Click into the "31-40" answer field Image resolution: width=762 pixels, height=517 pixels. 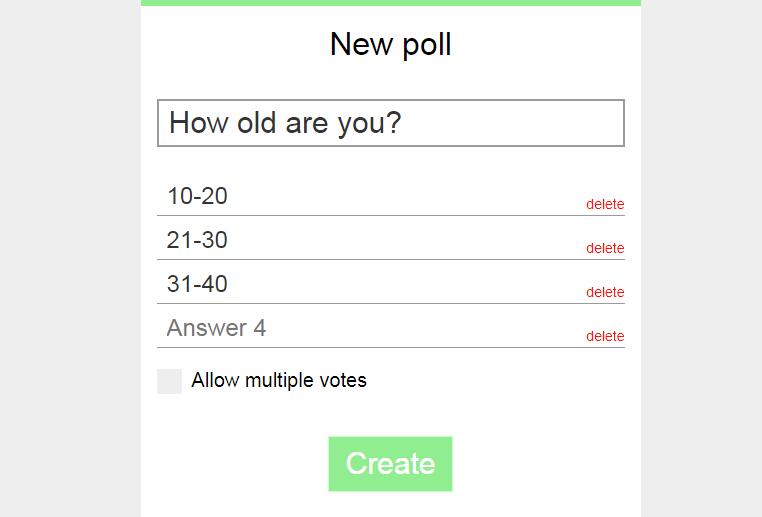click(370, 284)
